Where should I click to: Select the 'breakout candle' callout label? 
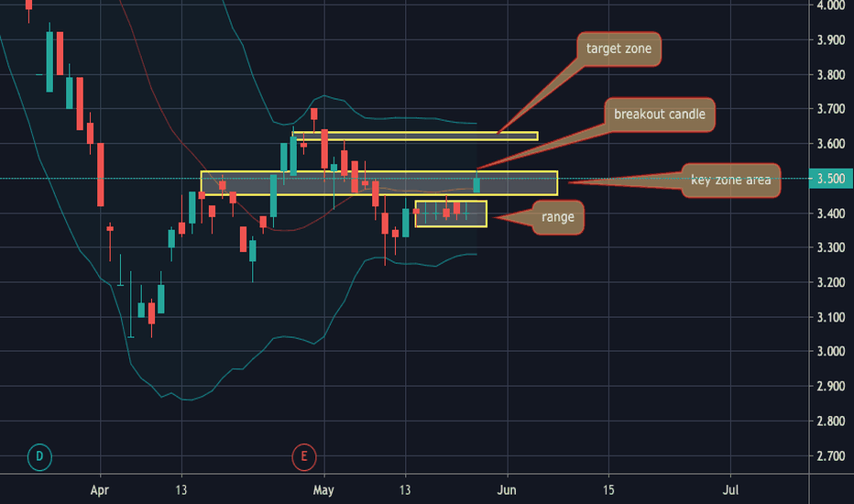coord(660,115)
